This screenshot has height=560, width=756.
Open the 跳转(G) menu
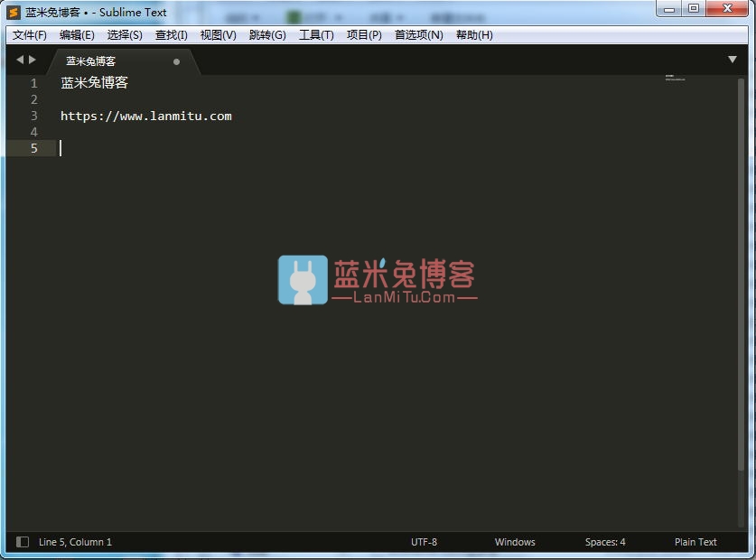(x=267, y=34)
